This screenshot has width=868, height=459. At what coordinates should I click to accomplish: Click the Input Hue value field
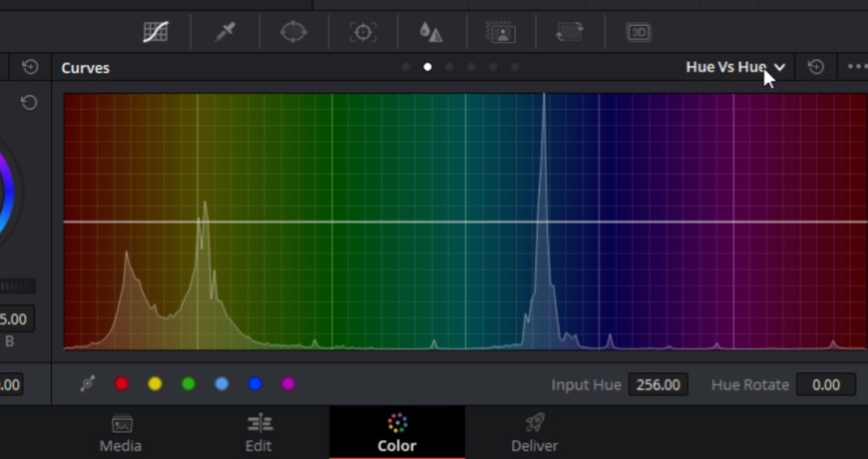(x=658, y=385)
